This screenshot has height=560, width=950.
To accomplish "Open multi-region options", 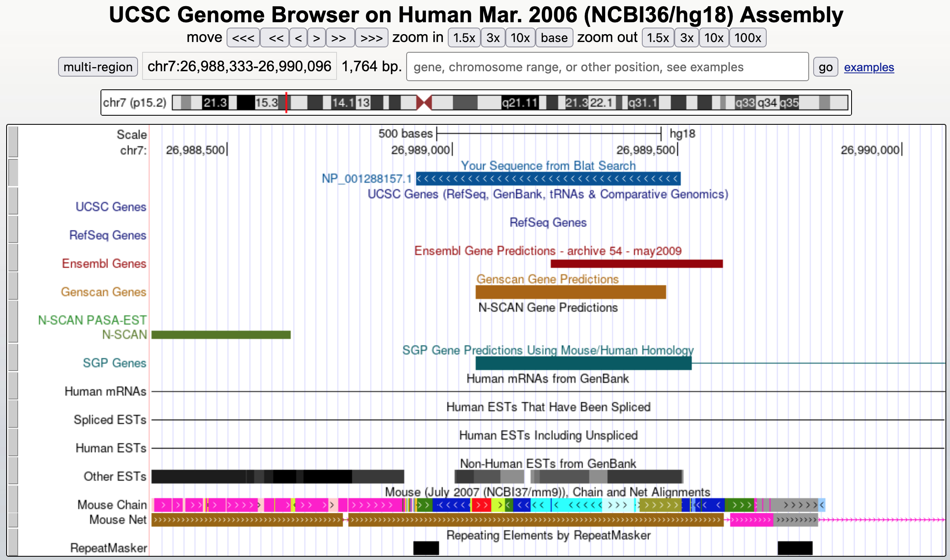I will point(98,67).
